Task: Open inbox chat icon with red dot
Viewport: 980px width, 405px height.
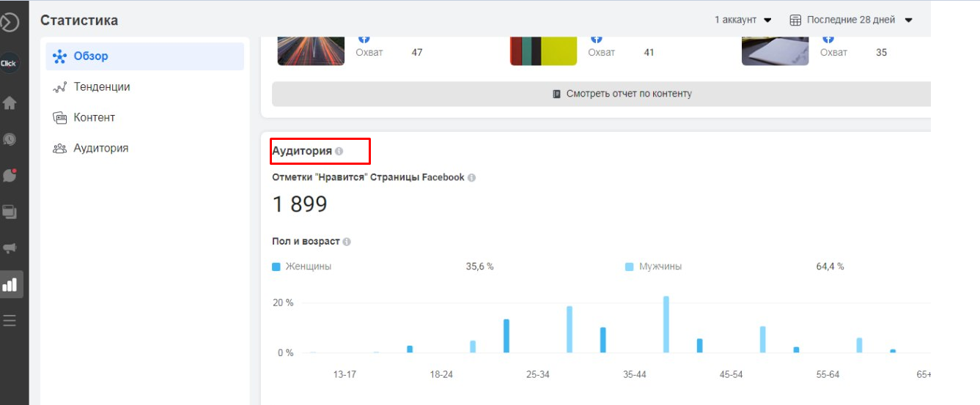Action: (10, 176)
